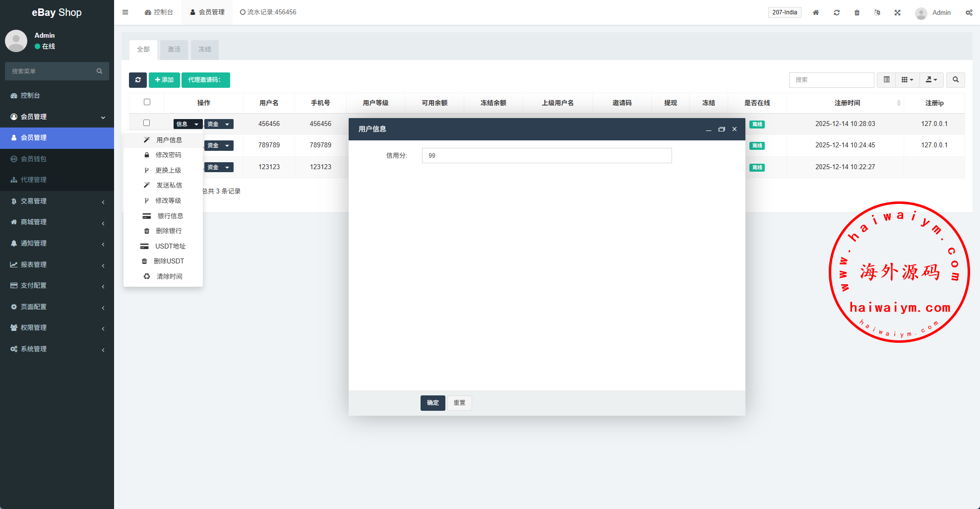Sort by the 注册时间 column header
980x509 pixels.
[x=847, y=103]
